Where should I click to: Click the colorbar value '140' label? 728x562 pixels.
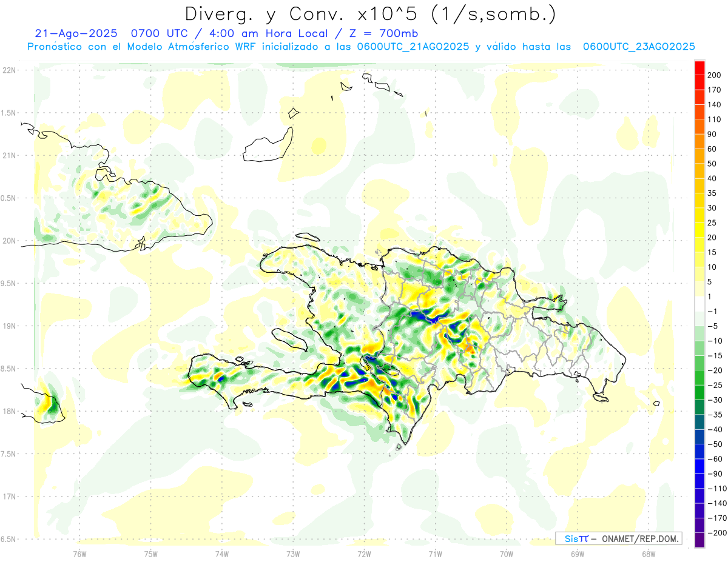[714, 105]
